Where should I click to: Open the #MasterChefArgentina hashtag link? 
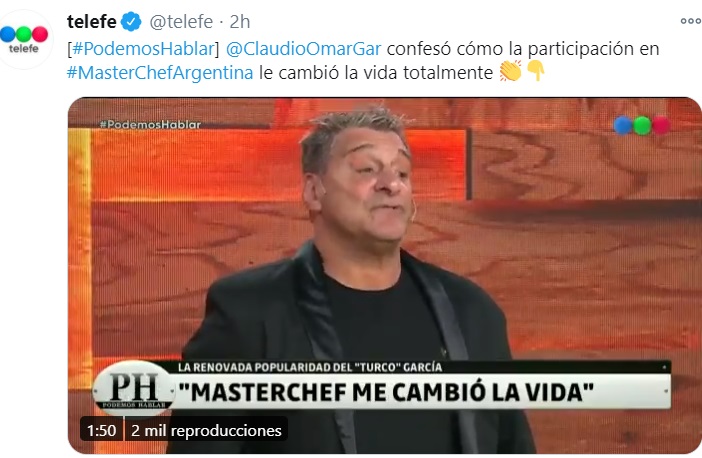pos(160,72)
